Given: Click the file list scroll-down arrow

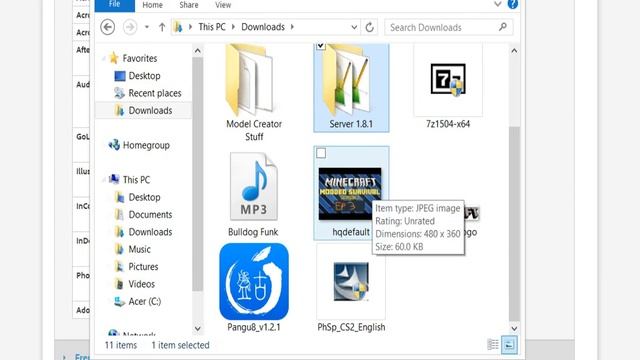Looking at the screenshot, I should 514,328.
